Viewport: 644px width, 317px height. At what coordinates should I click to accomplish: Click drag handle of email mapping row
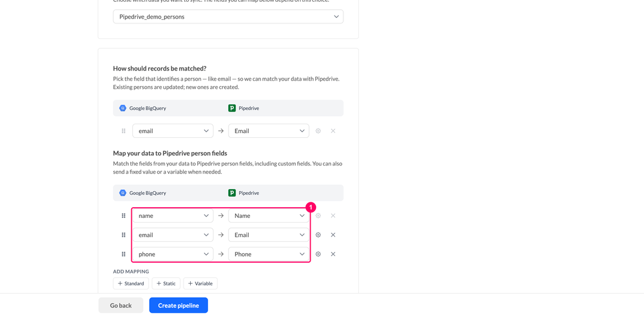tap(123, 235)
